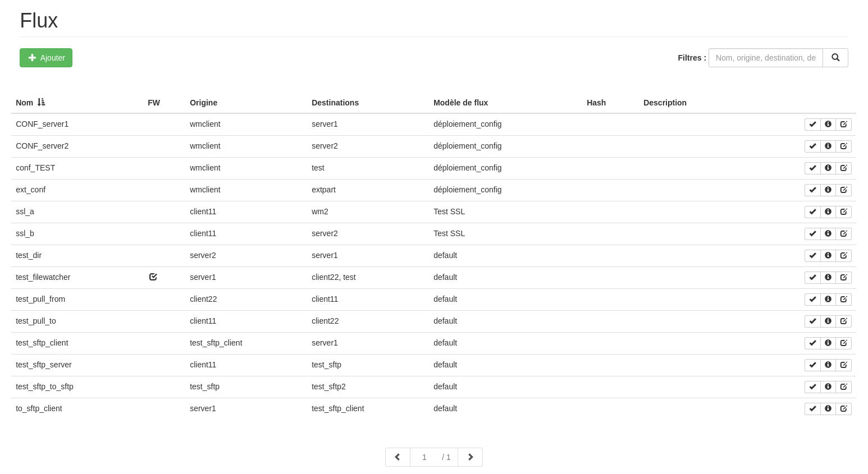
Task: Edit the CONF_server1 flux
Action: pos(844,125)
